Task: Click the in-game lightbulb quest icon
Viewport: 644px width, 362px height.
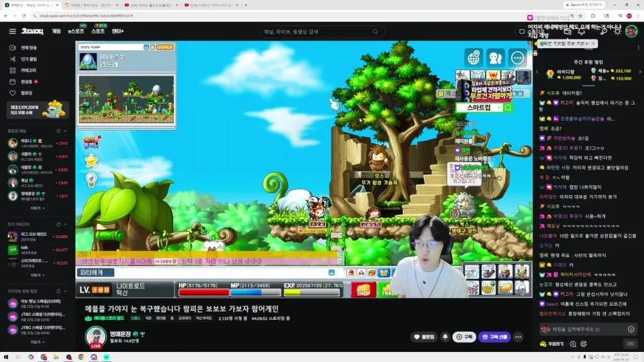Action: (91, 179)
